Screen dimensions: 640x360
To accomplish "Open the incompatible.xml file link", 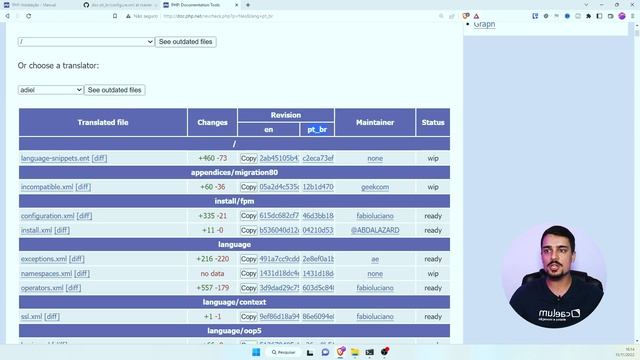I will (47, 187).
